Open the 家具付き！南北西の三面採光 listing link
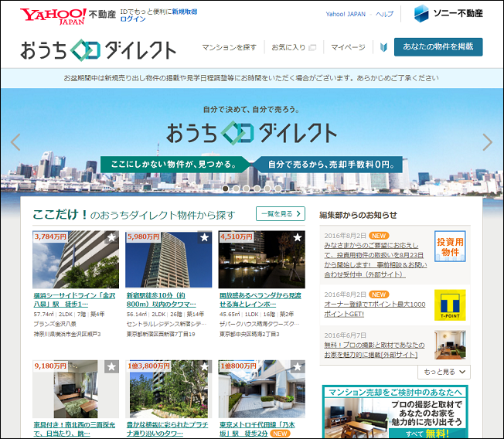504x439 pixels. (74, 429)
